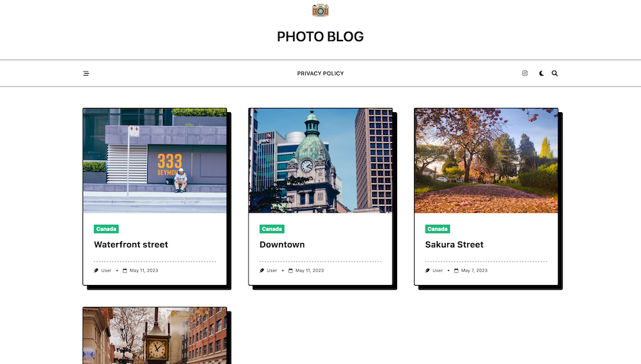This screenshot has width=641, height=364.
Task: Click the PHOTO BLOG site title
Action: [320, 37]
